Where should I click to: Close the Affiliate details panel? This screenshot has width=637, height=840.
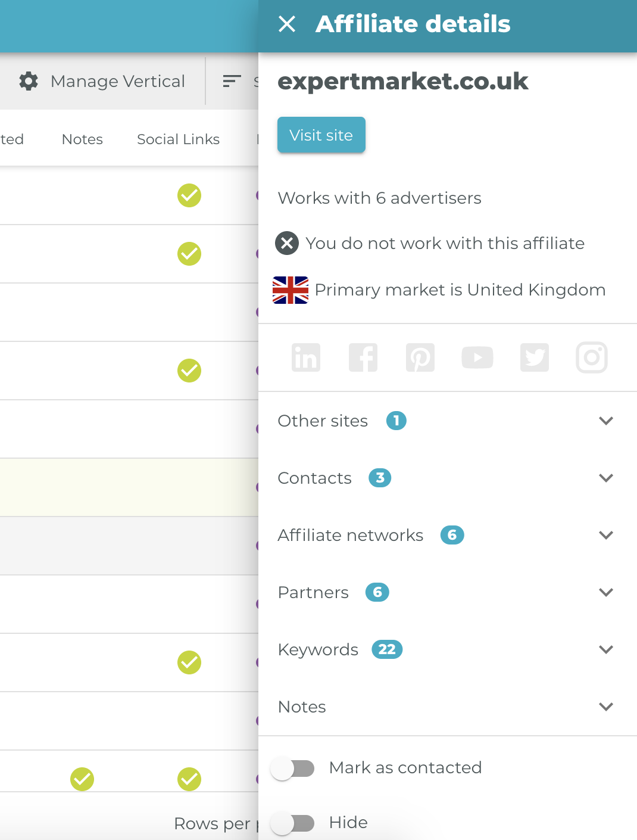(x=287, y=24)
